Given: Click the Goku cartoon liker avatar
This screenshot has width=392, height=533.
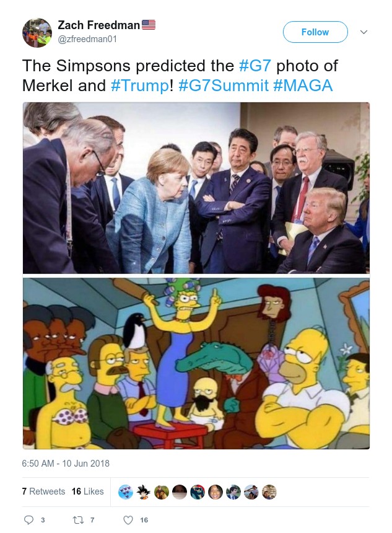Looking at the screenshot, I should [143, 492].
